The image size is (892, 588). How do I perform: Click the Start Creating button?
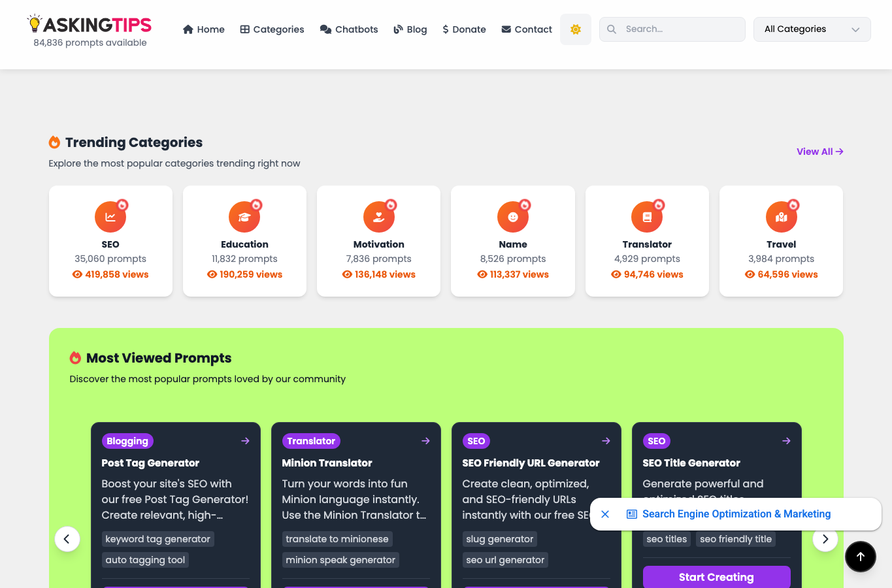click(716, 577)
